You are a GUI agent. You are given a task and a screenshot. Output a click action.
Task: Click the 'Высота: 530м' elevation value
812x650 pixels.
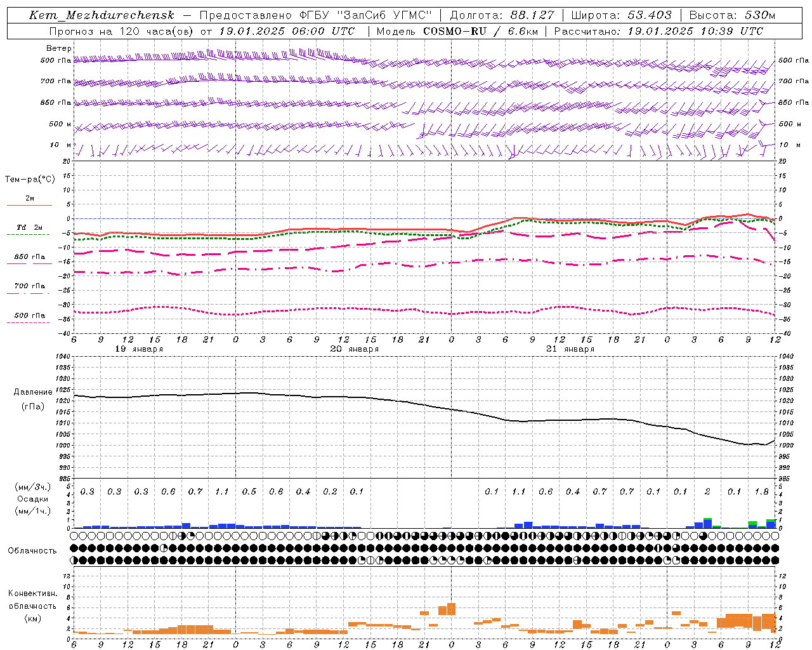click(x=732, y=15)
